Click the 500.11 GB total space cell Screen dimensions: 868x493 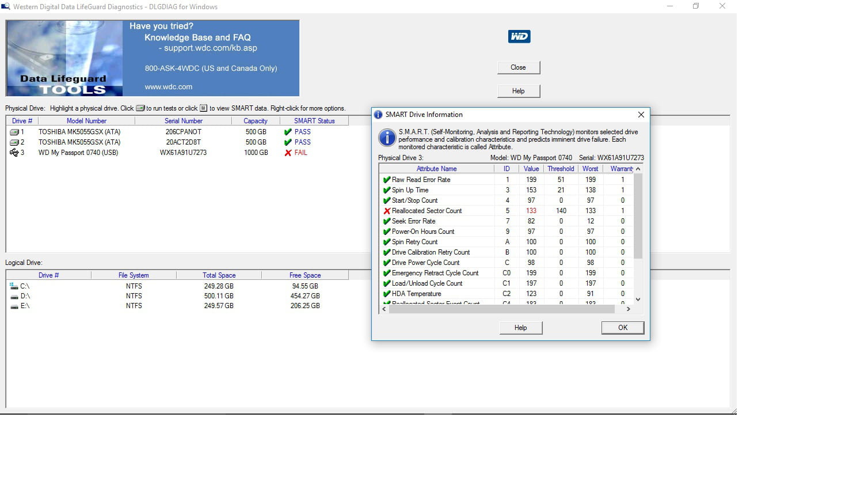[x=219, y=296]
